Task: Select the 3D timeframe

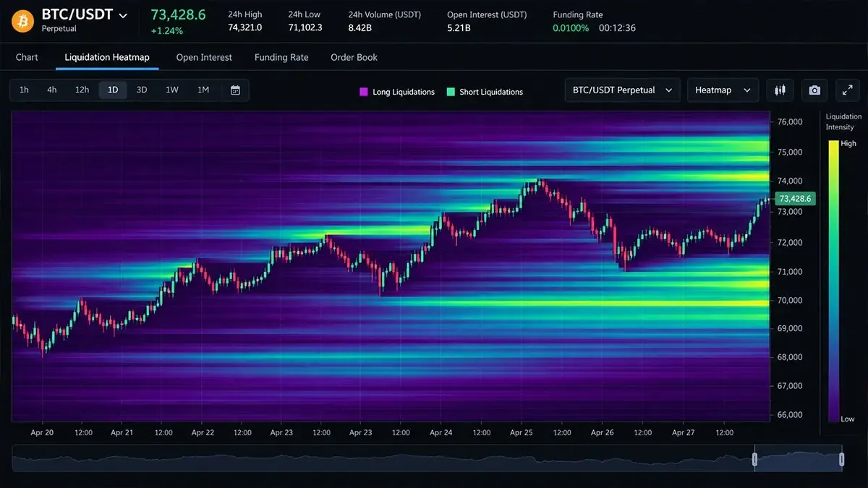Action: tap(142, 90)
